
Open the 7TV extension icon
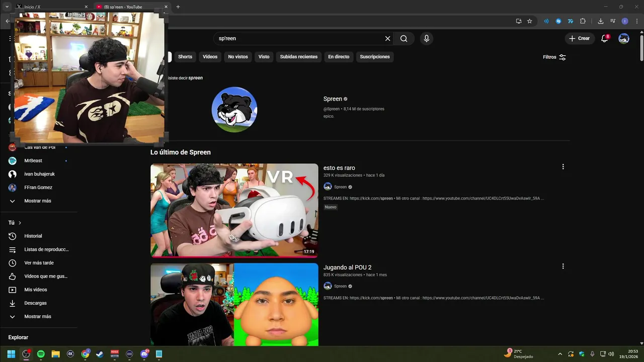tap(571, 21)
